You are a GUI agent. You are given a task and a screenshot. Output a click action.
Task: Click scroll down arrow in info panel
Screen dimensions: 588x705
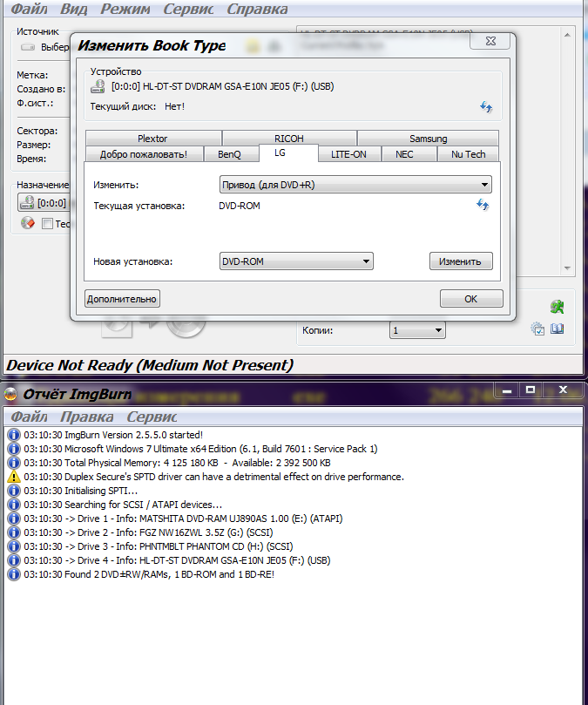pos(567,268)
